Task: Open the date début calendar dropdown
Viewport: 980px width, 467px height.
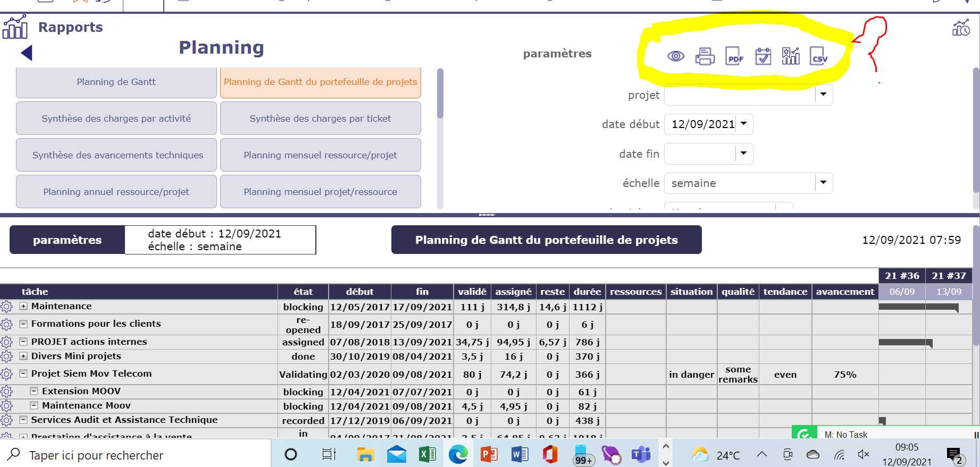Action: tap(744, 124)
